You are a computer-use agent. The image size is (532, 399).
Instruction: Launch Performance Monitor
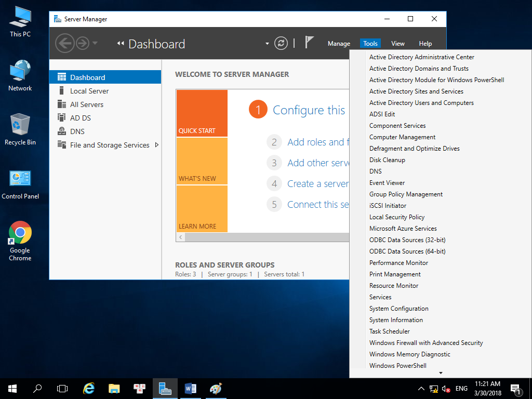pyautogui.click(x=398, y=263)
